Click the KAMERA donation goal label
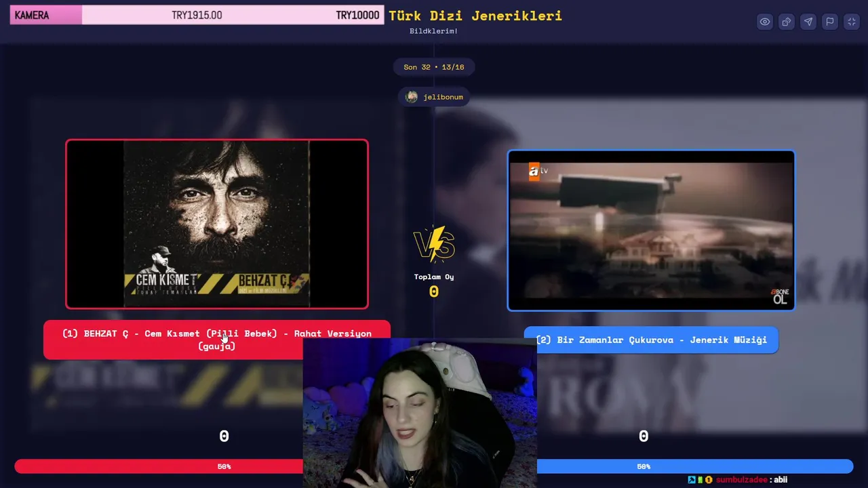The width and height of the screenshot is (868, 488). pos(32,15)
